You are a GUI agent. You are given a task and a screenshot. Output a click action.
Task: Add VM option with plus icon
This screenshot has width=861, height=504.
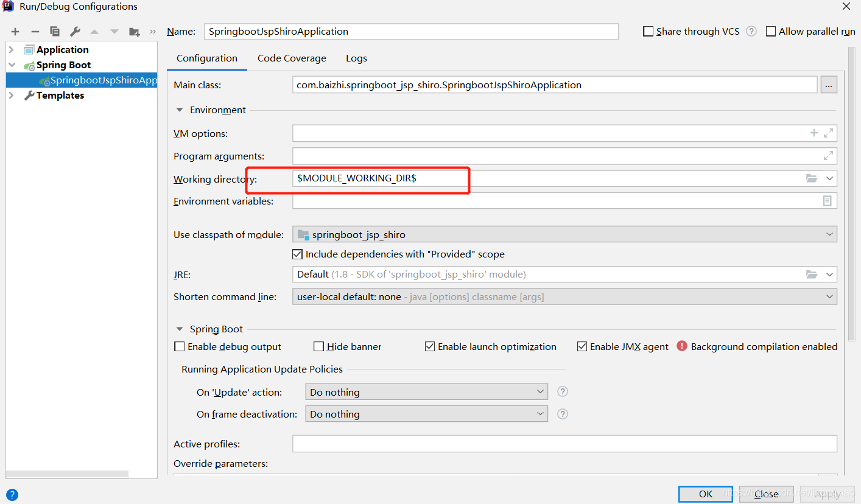tap(814, 133)
